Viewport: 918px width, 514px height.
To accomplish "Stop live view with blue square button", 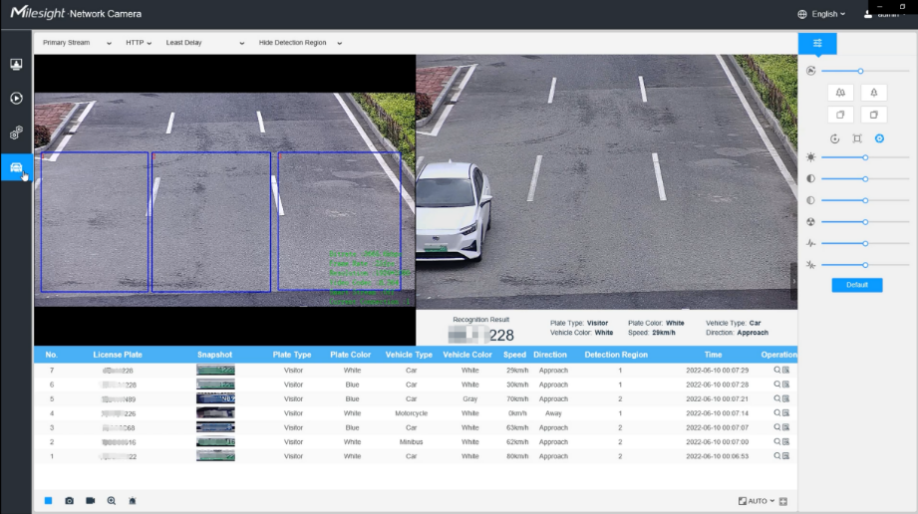I will coord(49,501).
